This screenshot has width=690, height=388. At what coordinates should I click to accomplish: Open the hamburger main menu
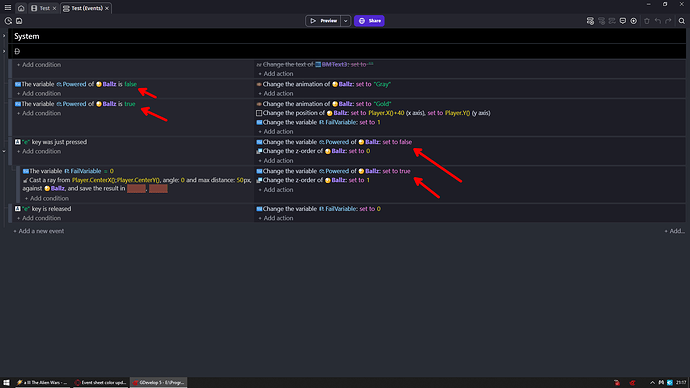7,7
